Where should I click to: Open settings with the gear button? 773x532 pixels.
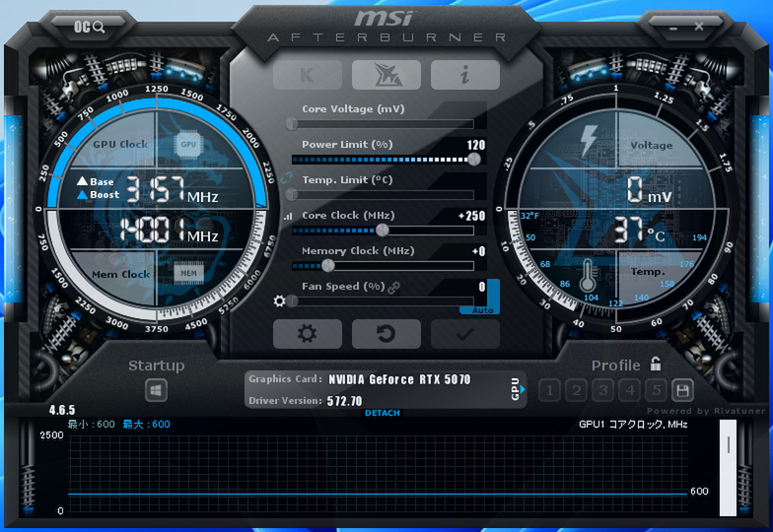click(308, 334)
